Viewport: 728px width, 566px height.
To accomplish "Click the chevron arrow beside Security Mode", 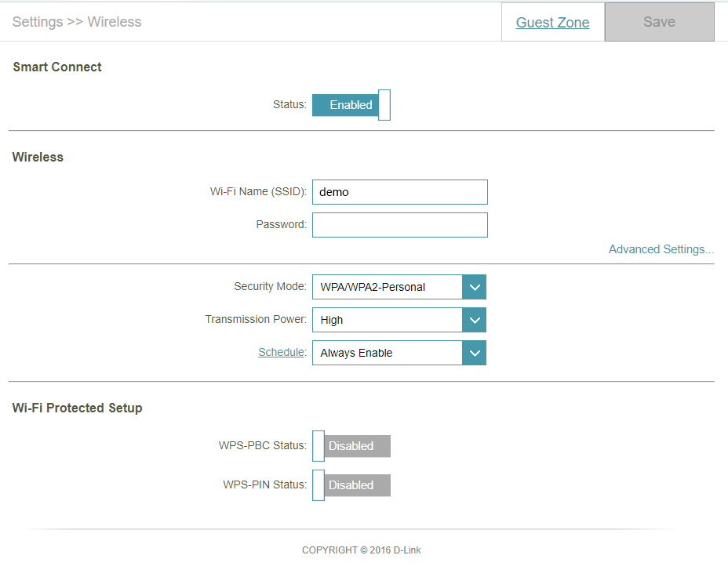I will pos(474,287).
